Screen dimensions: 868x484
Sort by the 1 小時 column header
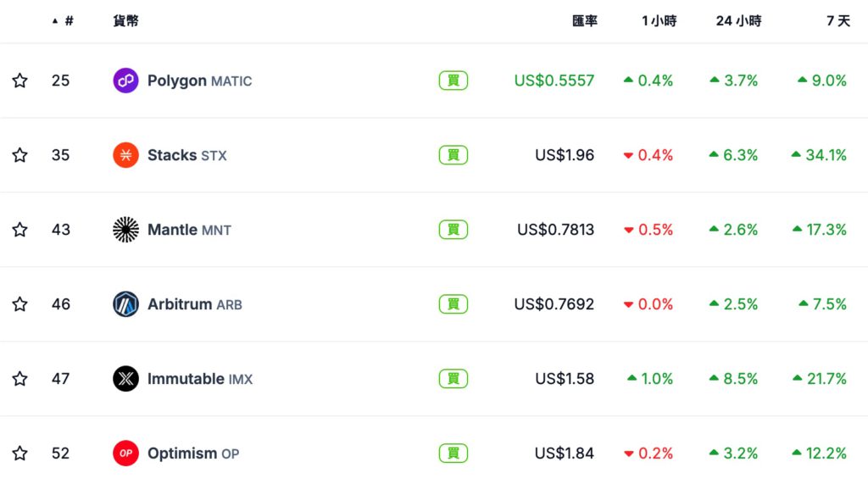click(x=659, y=20)
